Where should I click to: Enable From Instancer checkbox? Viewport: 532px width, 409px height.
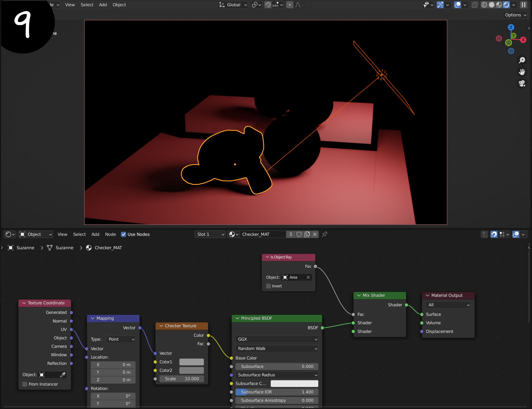25,384
